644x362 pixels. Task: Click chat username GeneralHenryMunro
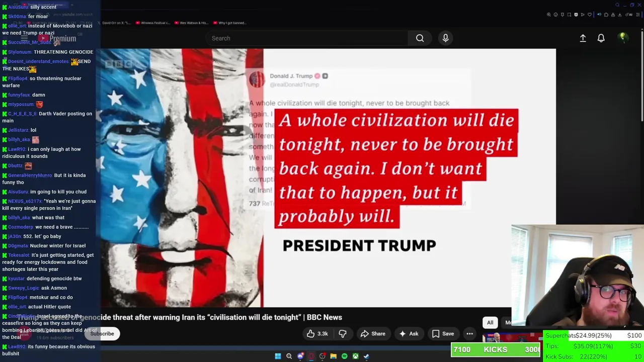(30, 175)
